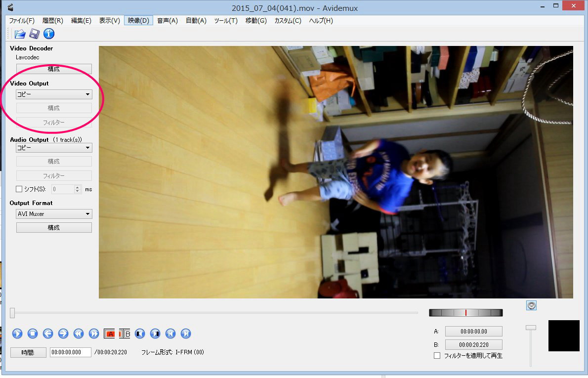Open the ツール(T) menu
The height and width of the screenshot is (378, 588).
(x=225, y=21)
